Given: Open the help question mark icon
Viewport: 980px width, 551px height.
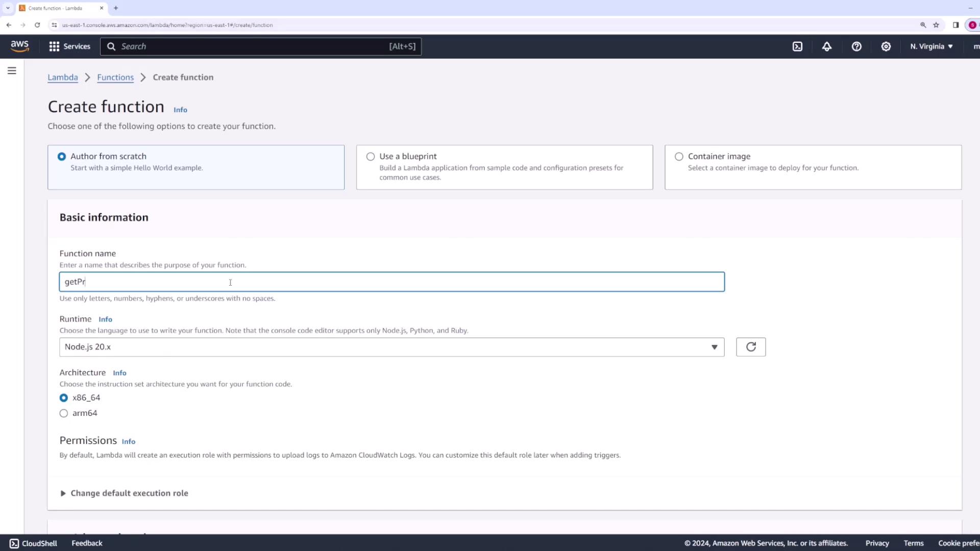Looking at the screenshot, I should coord(856,46).
